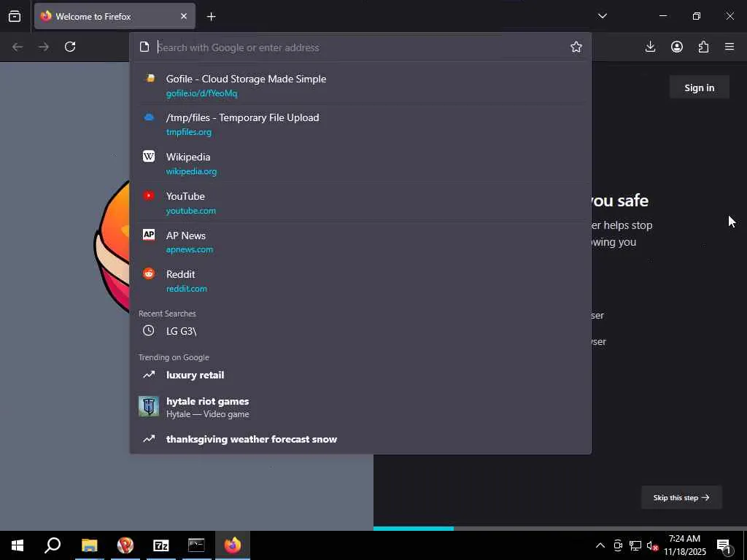This screenshot has width=747, height=560.
Task: Click the apnews.com URL
Action: (189, 249)
